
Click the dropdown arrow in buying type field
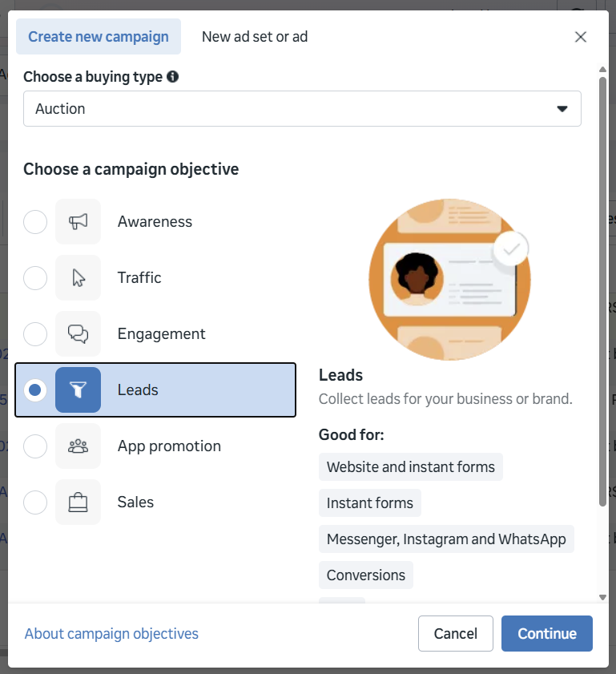(x=562, y=109)
